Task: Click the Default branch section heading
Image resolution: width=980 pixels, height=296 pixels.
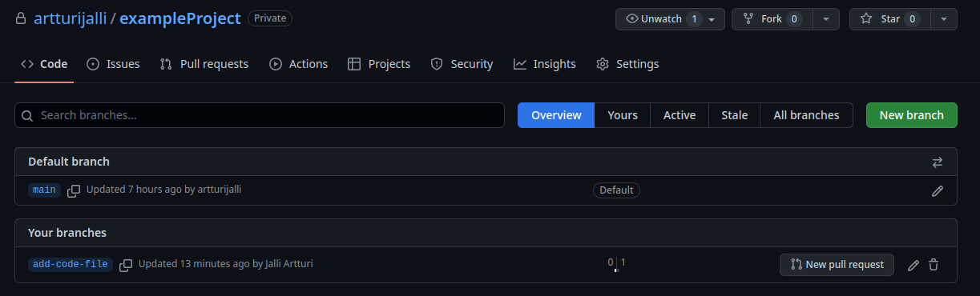Action: click(x=69, y=162)
